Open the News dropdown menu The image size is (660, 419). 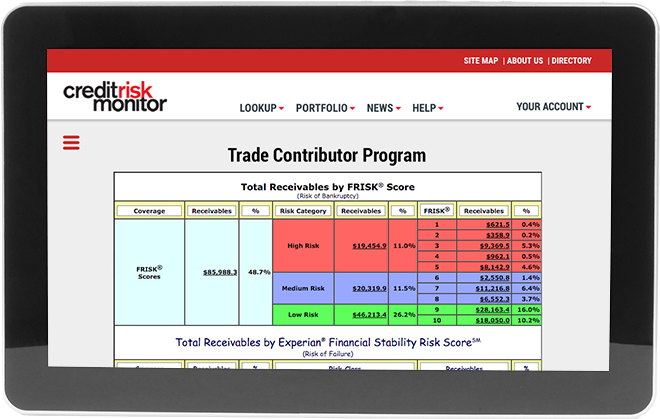pos(383,108)
